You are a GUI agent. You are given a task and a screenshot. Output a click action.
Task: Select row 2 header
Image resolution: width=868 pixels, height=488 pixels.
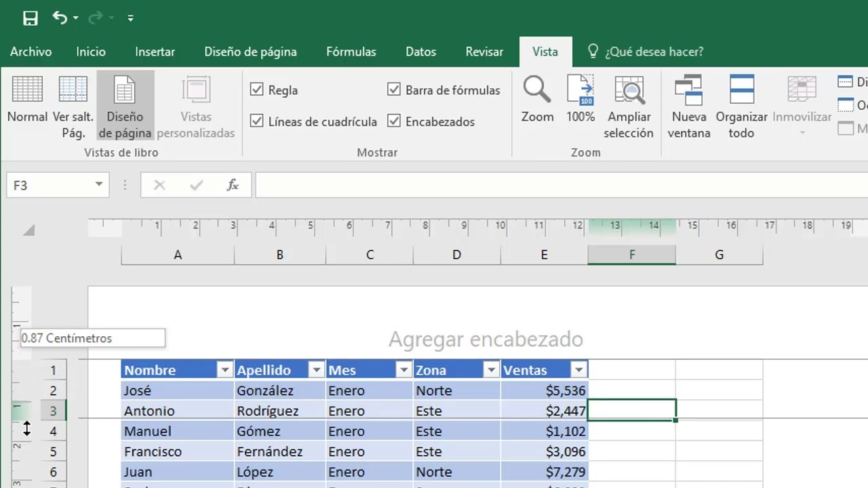click(53, 390)
